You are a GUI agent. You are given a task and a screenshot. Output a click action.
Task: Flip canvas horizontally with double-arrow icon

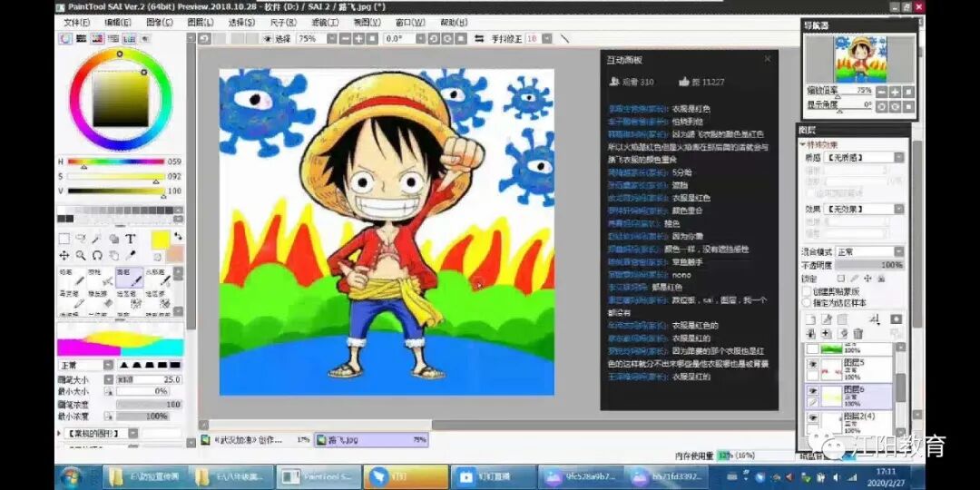coord(479,38)
